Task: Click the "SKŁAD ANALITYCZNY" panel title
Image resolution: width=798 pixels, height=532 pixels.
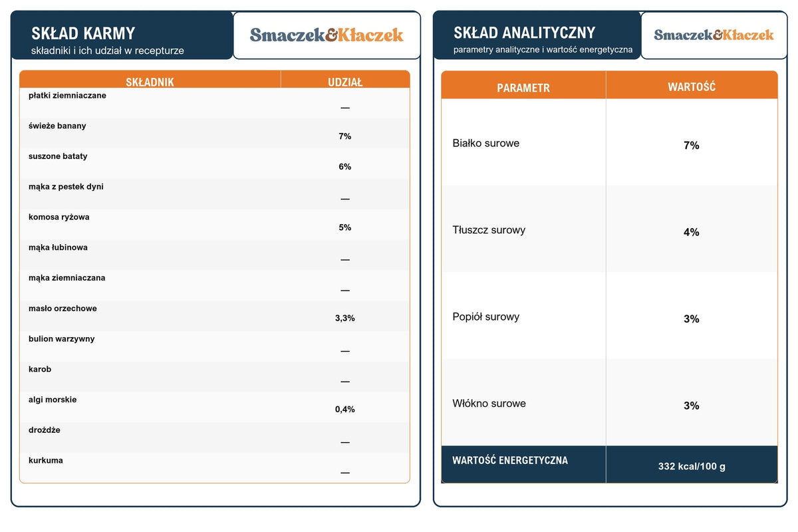Action: point(525,33)
